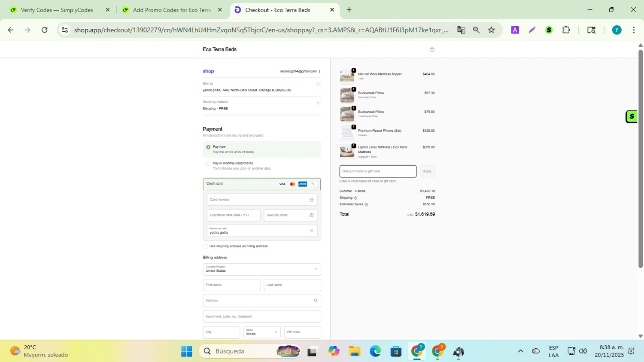
Task: Open the purple A extension
Action: pos(515,30)
